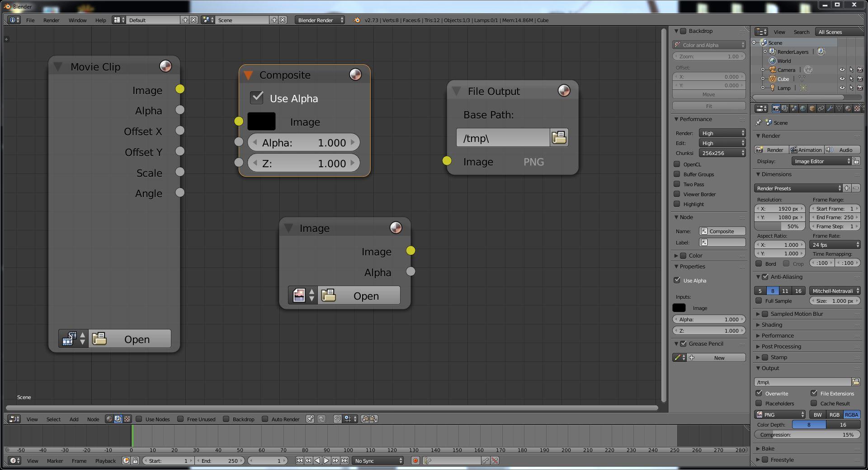The width and height of the screenshot is (868, 470).
Task: Click the Blender logo in the info header
Action: [357, 20]
